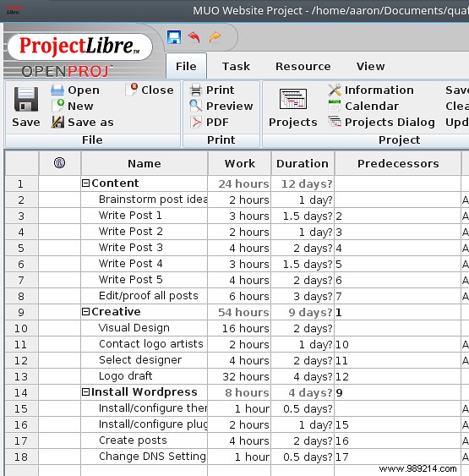Click the red undo arrow icon

(x=194, y=37)
